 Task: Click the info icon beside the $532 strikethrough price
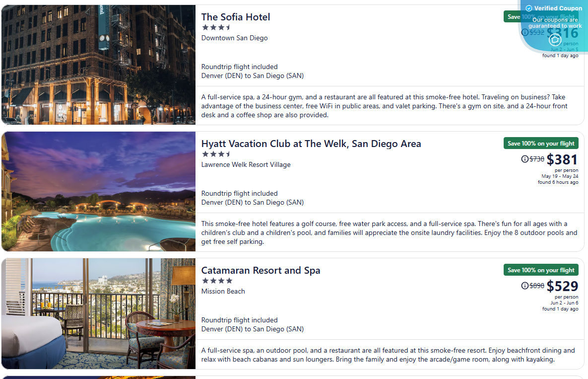[x=525, y=32]
